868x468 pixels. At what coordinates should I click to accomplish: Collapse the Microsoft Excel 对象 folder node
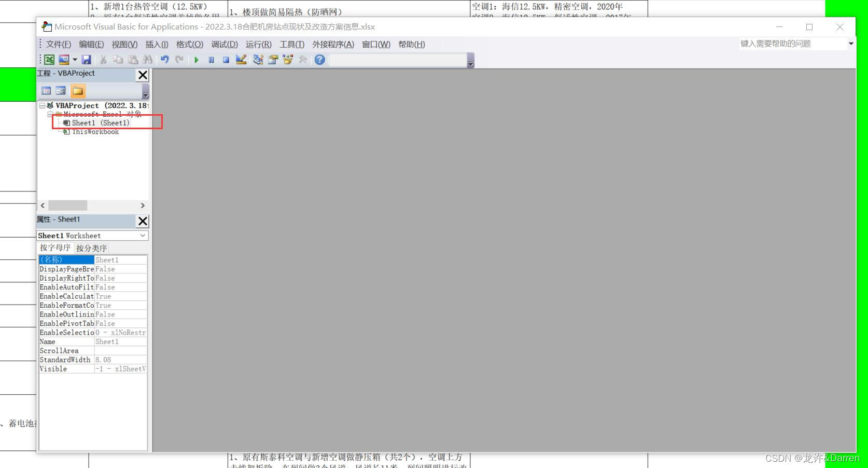pos(50,114)
